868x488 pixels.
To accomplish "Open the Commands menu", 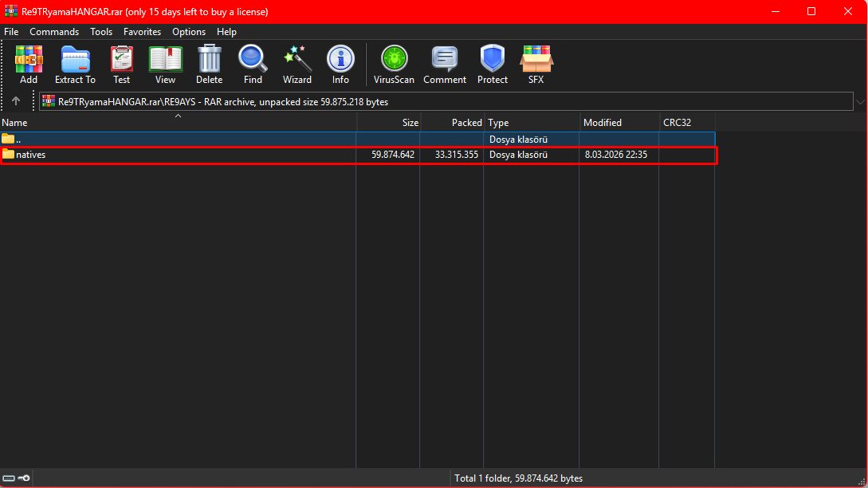I will (54, 32).
